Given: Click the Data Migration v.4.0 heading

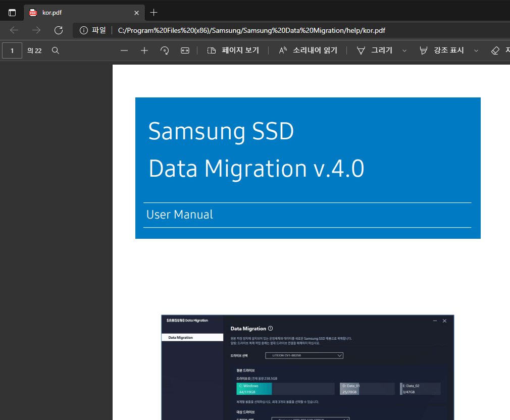Looking at the screenshot, I should click(x=257, y=169).
